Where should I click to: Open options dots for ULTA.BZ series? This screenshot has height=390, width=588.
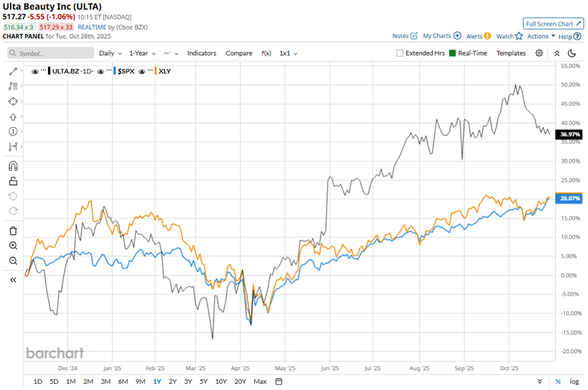tap(43, 71)
